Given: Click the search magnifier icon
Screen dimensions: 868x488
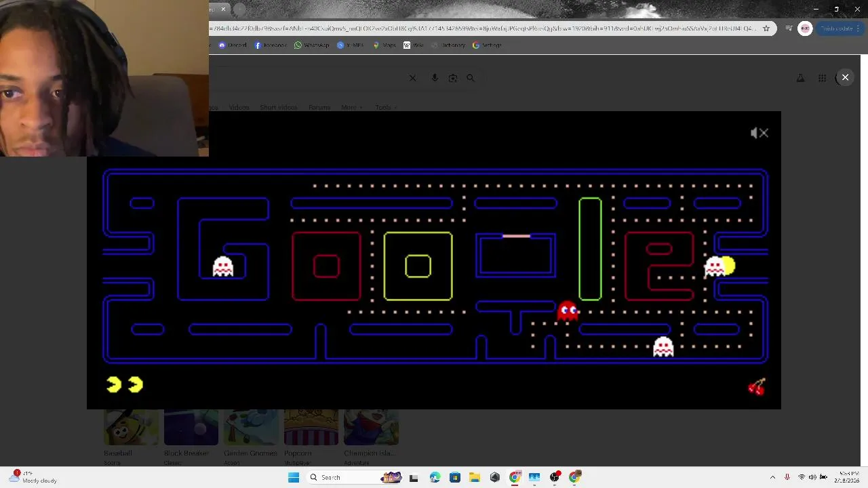Looking at the screenshot, I should coord(471,78).
